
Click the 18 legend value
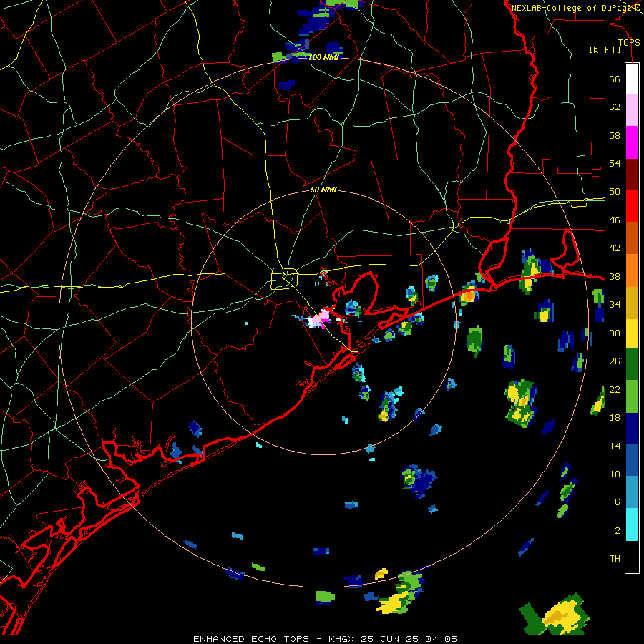click(615, 418)
